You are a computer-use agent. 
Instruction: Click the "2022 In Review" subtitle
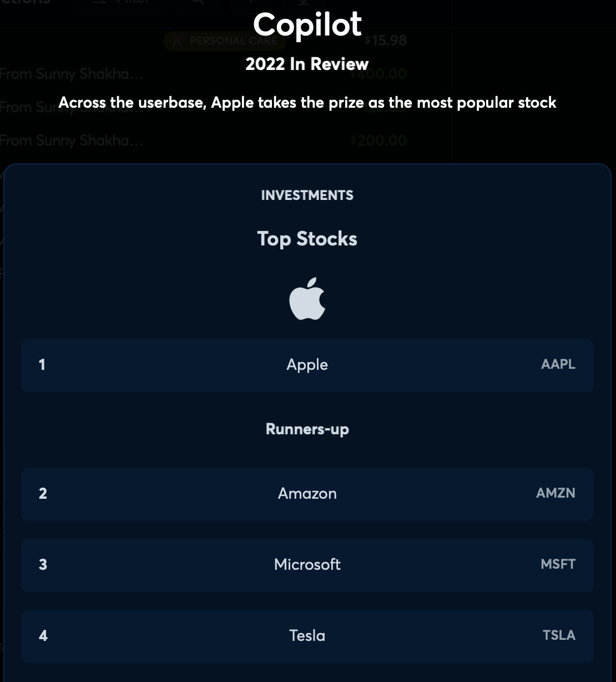tap(307, 64)
